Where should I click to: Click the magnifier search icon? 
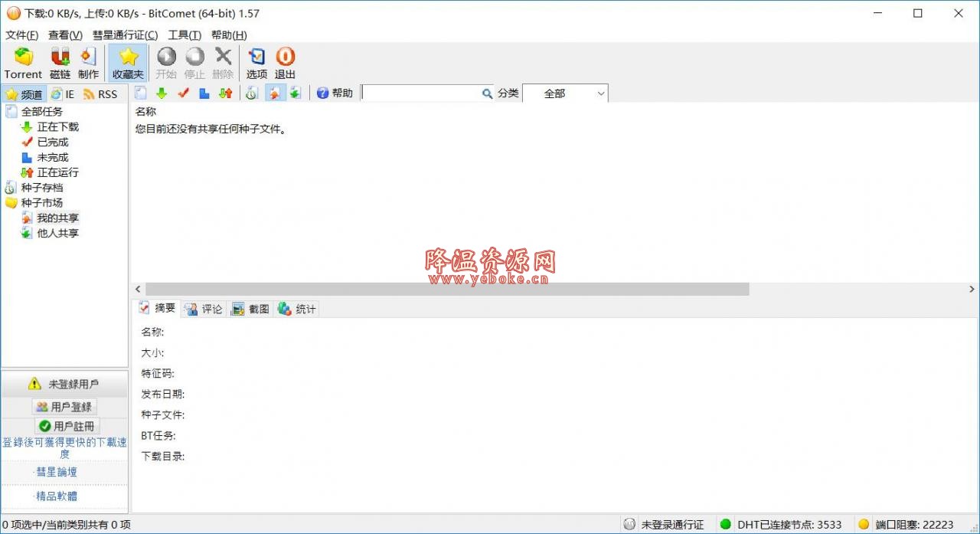tap(487, 93)
